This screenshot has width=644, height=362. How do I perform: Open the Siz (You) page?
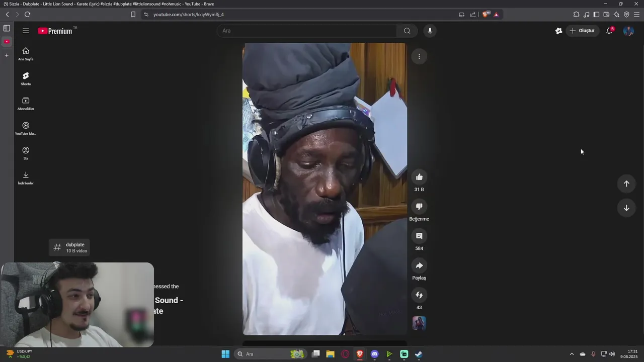click(26, 153)
